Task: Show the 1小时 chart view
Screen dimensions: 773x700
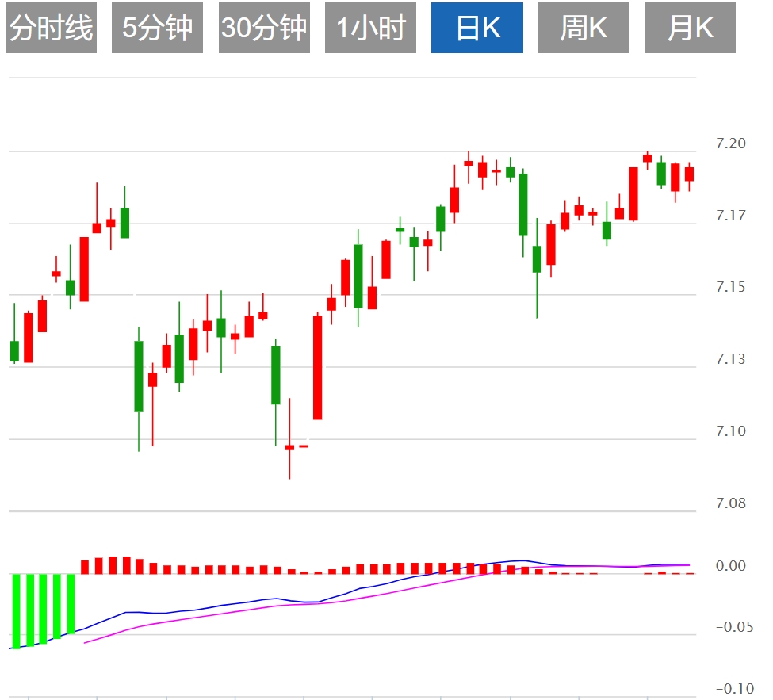Action: click(371, 29)
